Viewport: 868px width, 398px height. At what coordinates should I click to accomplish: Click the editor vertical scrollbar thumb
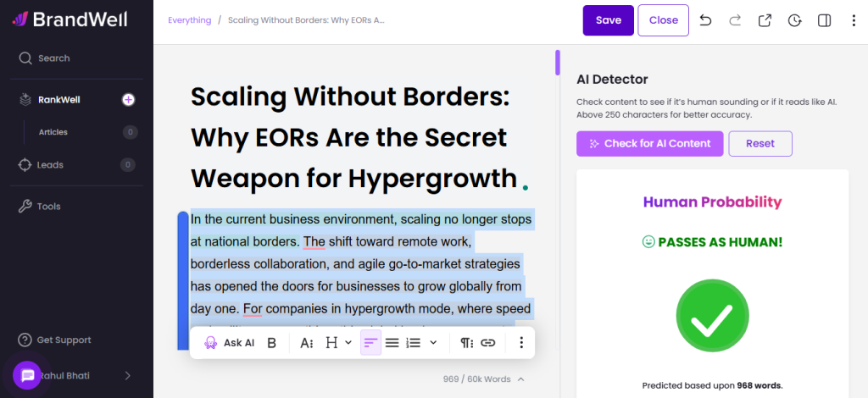coord(558,62)
